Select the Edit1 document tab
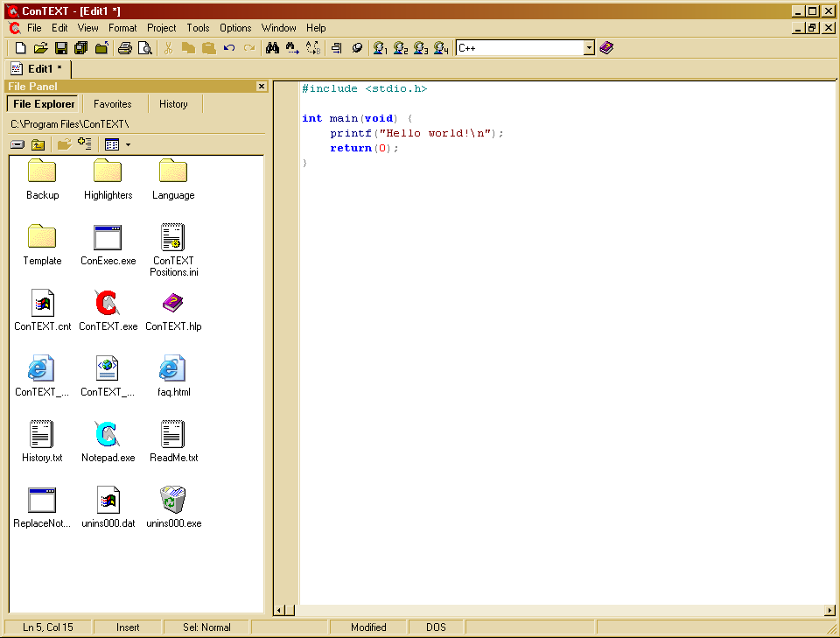840x638 pixels. click(38, 69)
